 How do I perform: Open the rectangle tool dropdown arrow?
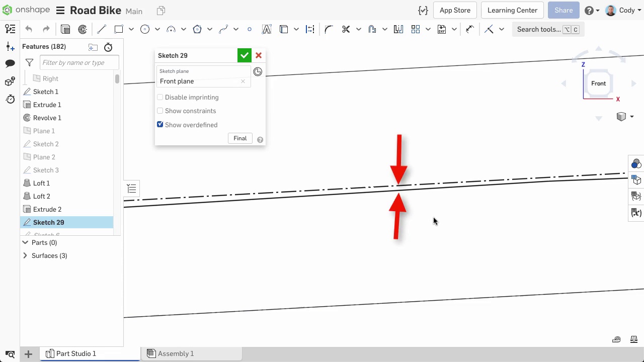(131, 30)
